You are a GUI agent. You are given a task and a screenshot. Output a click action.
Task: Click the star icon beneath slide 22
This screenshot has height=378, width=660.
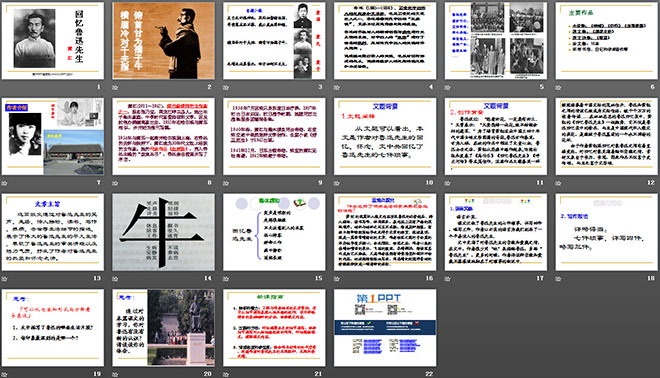[336, 374]
